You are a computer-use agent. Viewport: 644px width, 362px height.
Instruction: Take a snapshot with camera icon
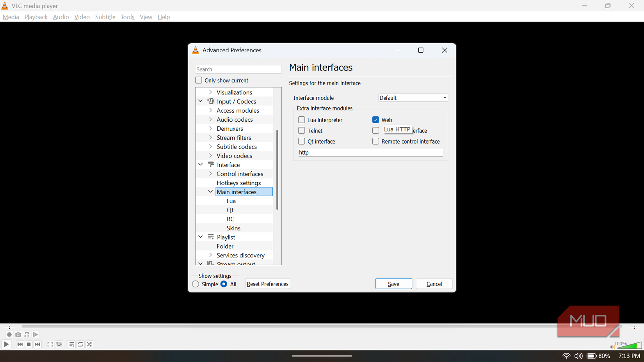(x=18, y=335)
